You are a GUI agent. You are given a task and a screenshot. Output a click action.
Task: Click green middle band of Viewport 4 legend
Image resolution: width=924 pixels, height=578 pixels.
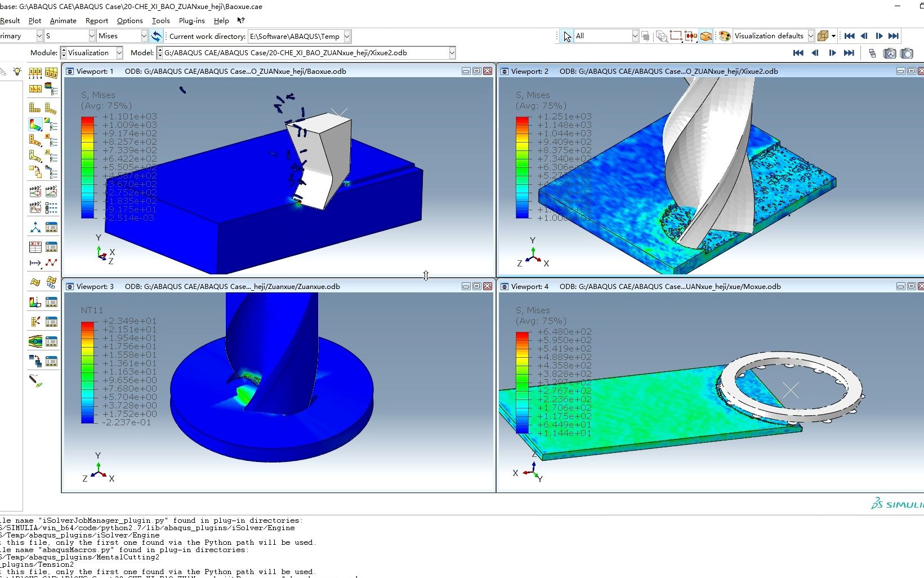[523, 383]
